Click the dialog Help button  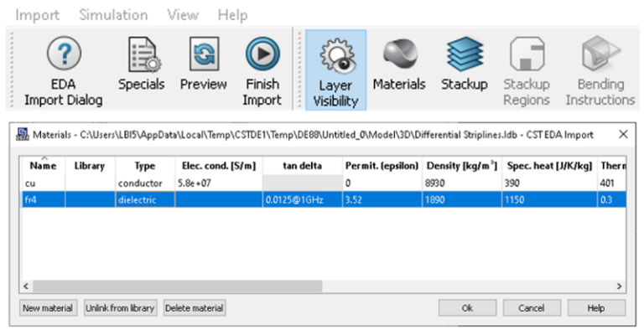point(596,308)
